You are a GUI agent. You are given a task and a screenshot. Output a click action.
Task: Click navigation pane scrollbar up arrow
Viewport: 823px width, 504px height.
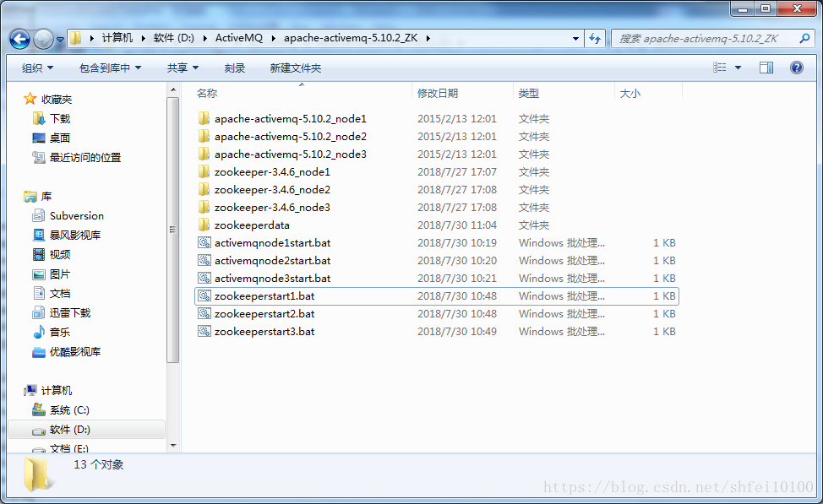[x=173, y=89]
